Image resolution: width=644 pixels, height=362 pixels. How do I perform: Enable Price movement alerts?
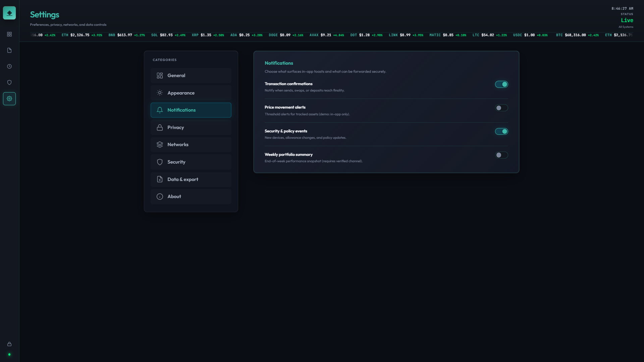coord(501,108)
